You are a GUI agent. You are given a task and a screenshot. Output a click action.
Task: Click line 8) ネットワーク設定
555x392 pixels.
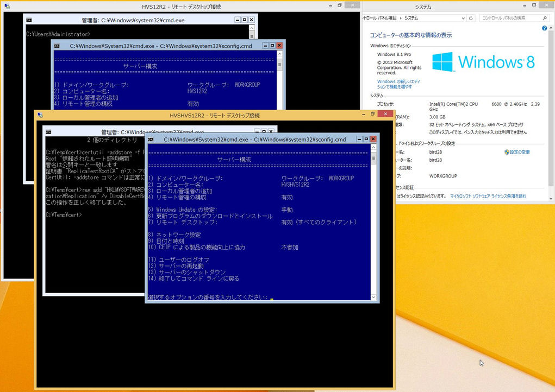(x=174, y=235)
